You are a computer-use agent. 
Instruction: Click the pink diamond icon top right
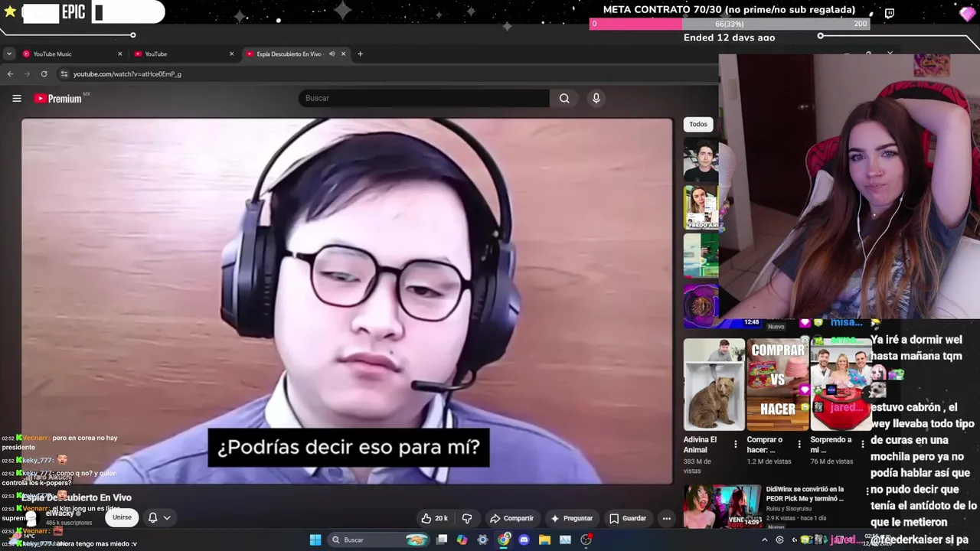click(967, 13)
